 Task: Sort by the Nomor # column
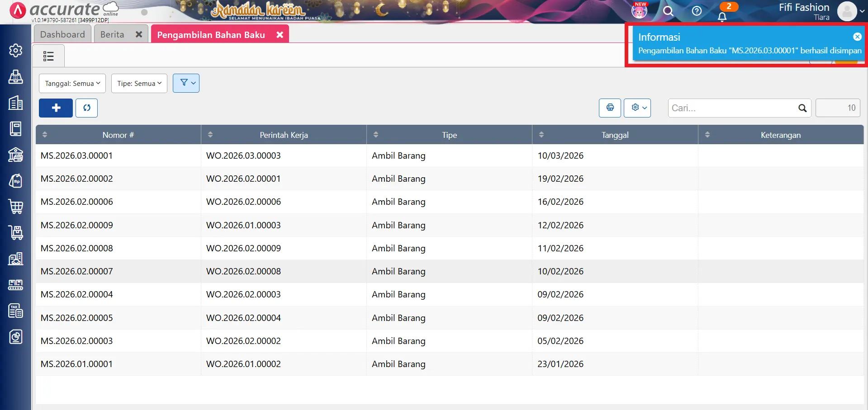118,135
